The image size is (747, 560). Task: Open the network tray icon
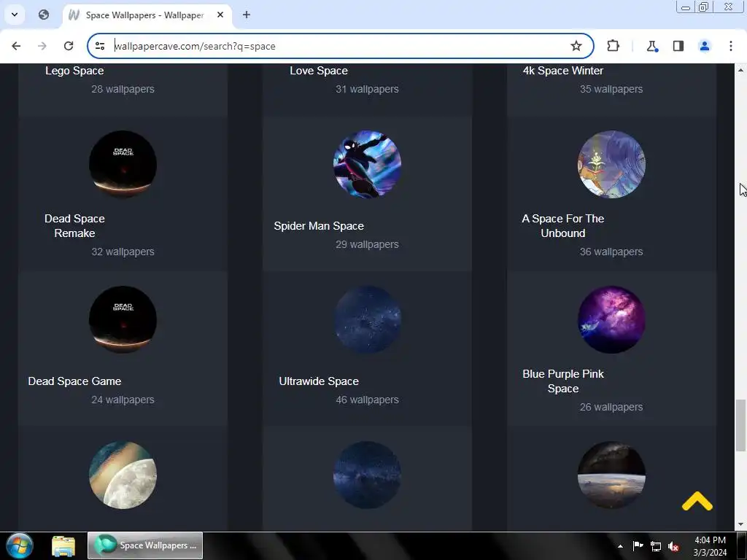656,547
